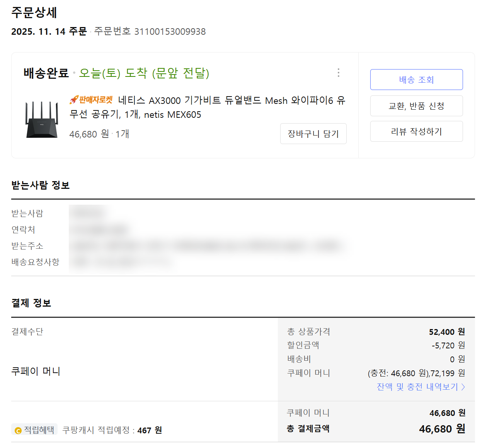Click the 할인금액 label

tap(303, 345)
